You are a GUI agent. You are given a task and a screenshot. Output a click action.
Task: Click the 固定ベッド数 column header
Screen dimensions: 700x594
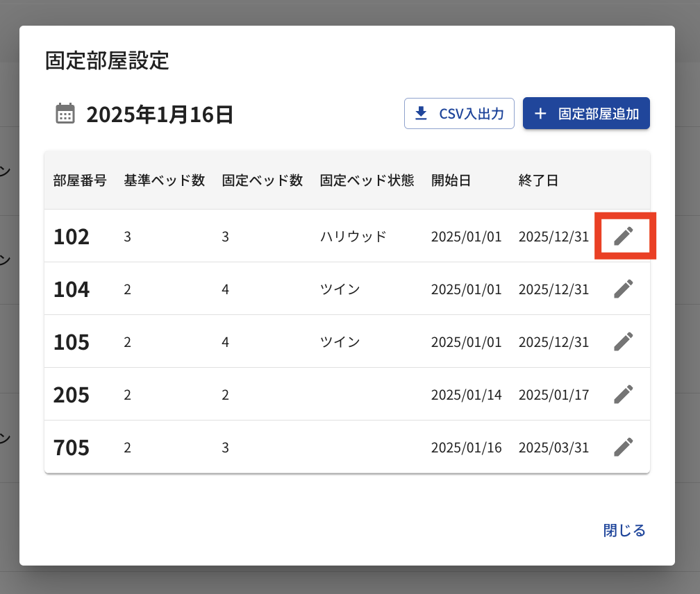(262, 180)
